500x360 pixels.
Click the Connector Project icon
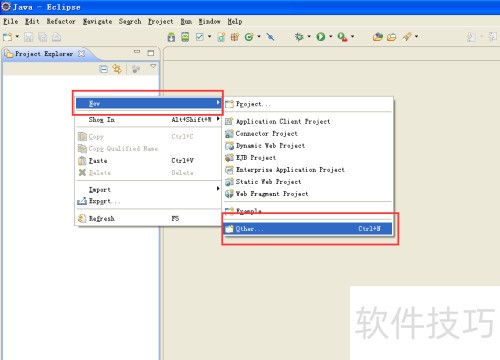tap(229, 134)
